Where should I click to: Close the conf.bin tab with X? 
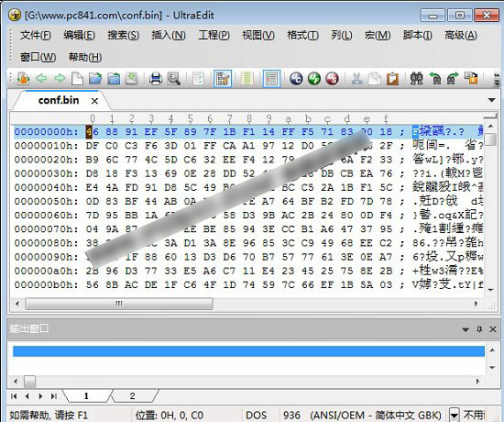pos(94,101)
